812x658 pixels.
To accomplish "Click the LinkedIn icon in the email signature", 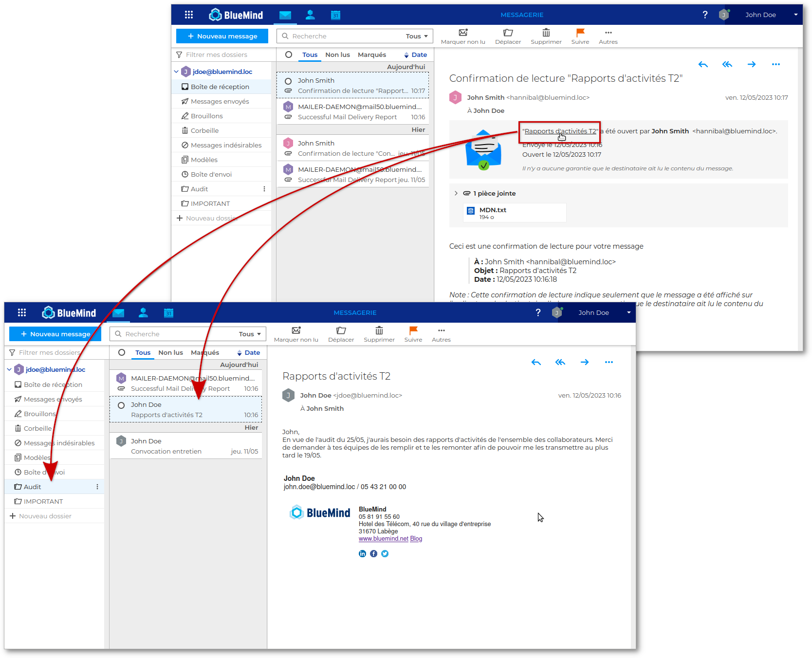I will [x=362, y=554].
